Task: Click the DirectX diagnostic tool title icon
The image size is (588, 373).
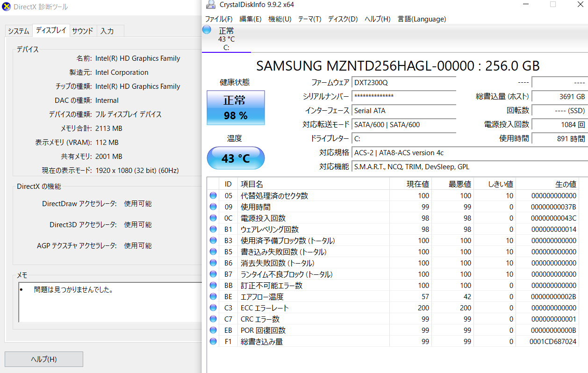Action: pyautogui.click(x=7, y=7)
